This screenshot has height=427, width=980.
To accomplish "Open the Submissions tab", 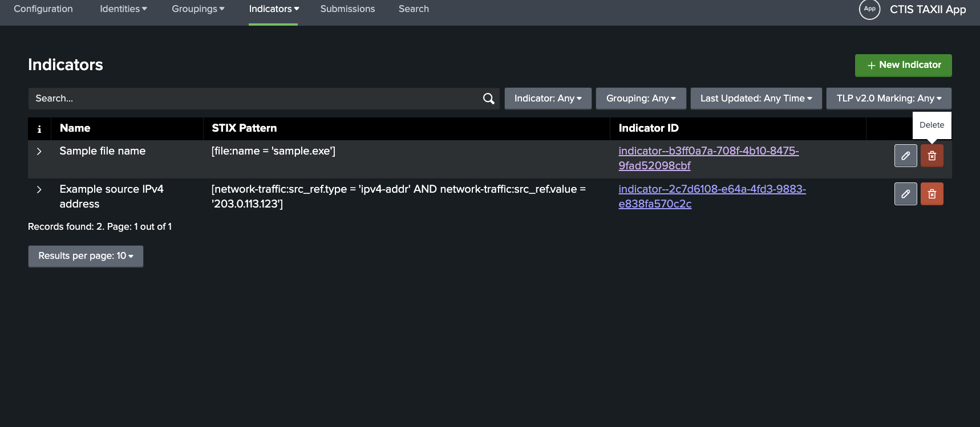I will pos(347,9).
